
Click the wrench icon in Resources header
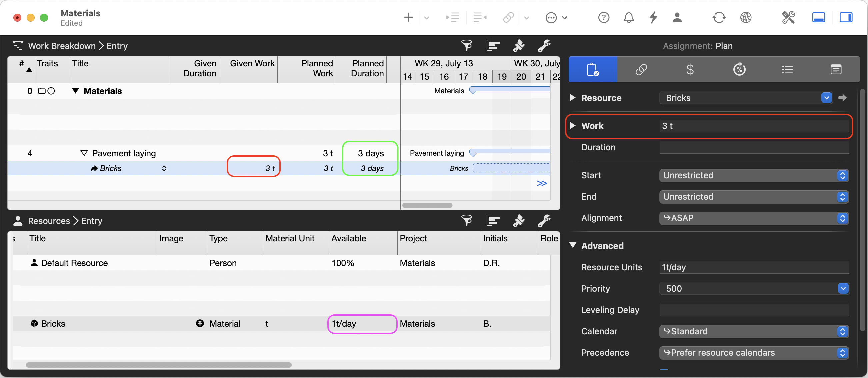pos(544,221)
